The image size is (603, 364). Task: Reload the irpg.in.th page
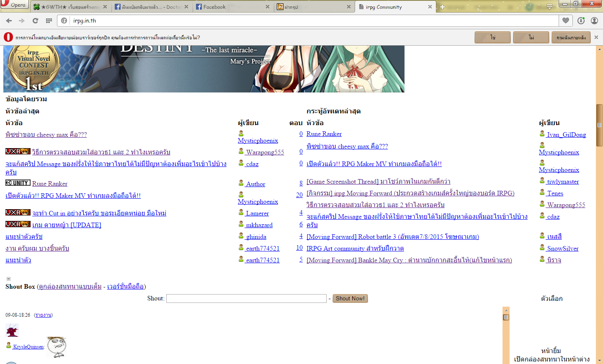(35, 21)
